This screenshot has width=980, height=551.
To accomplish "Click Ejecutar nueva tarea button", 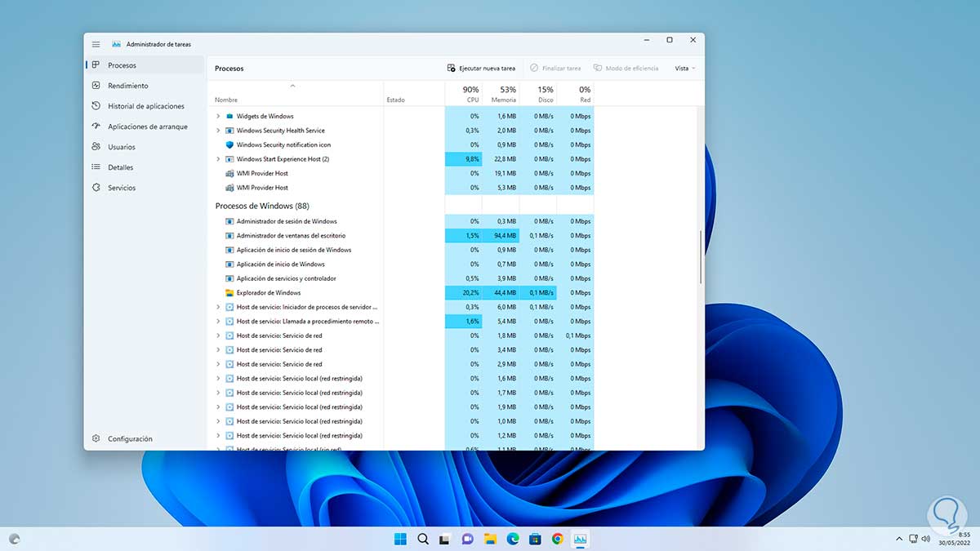I will pos(481,69).
